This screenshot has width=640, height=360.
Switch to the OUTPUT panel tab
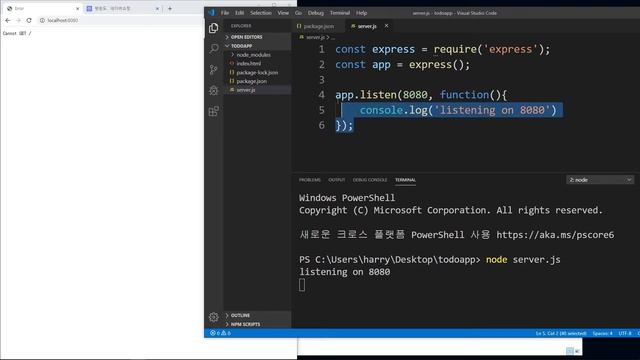(337, 180)
